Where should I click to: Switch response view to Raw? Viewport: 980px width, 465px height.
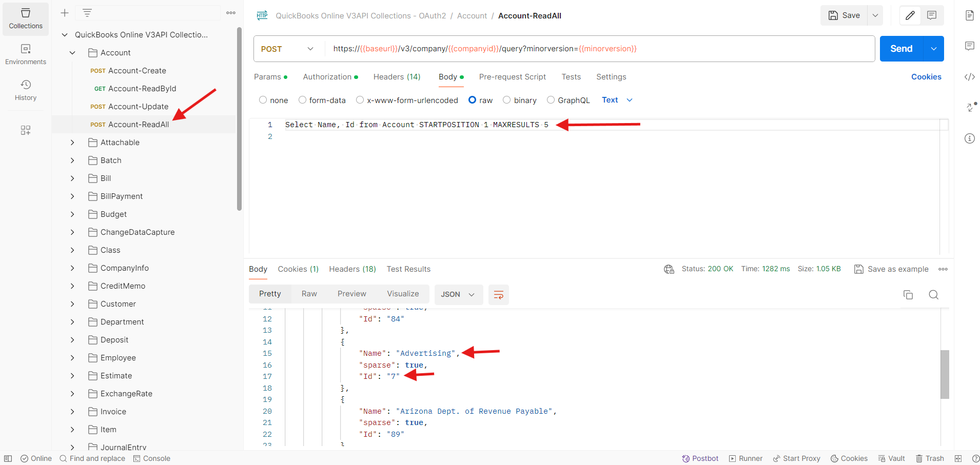[309, 294]
